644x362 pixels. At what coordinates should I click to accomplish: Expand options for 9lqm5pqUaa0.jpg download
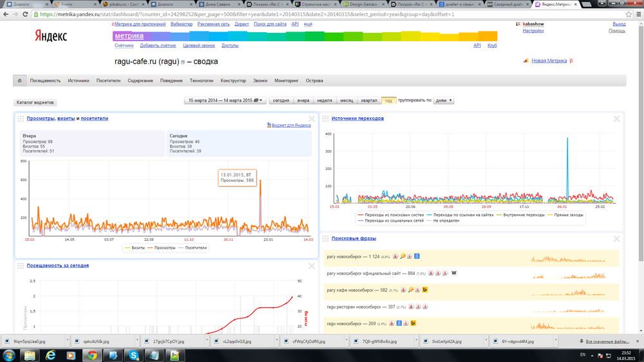(x=67, y=341)
